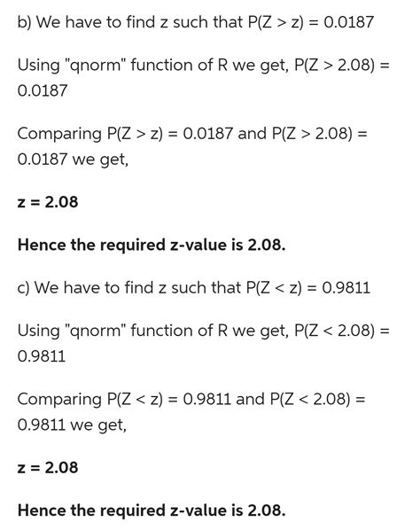420x530 pixels.
Task: Click the standalone 0.0187 line
Action: click(43, 91)
